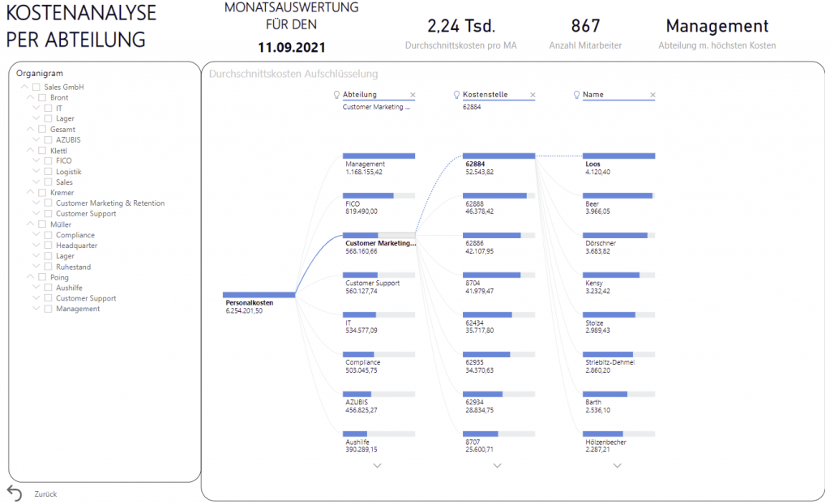Show more names with the bottom chevron
The image size is (830, 504).
coord(618,466)
